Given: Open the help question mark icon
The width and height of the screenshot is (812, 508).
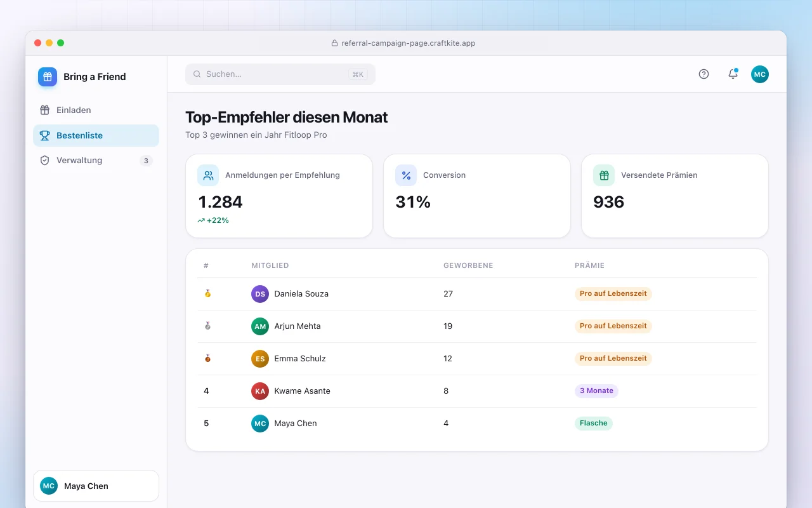Looking at the screenshot, I should (x=704, y=74).
